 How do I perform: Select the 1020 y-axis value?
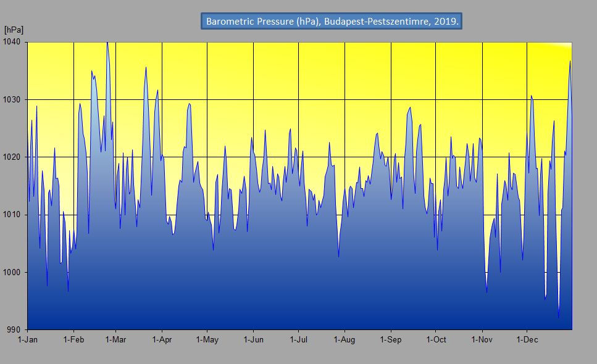pyautogui.click(x=14, y=157)
